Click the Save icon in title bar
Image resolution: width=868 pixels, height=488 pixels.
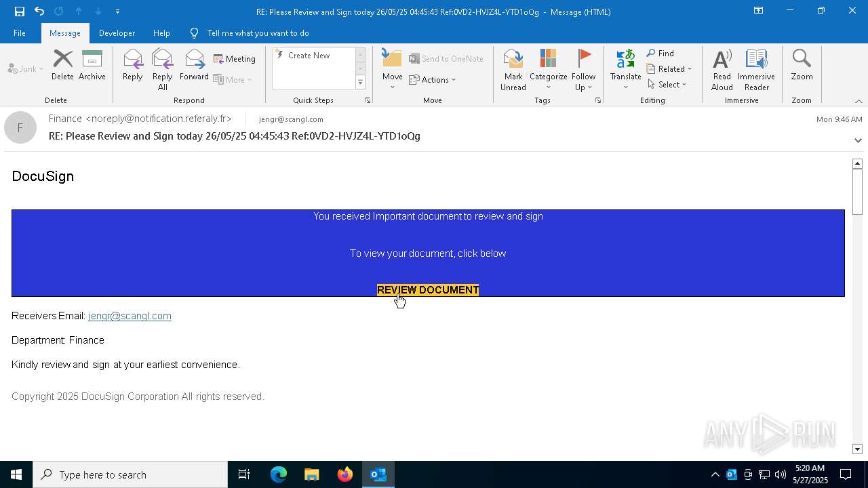click(x=19, y=12)
